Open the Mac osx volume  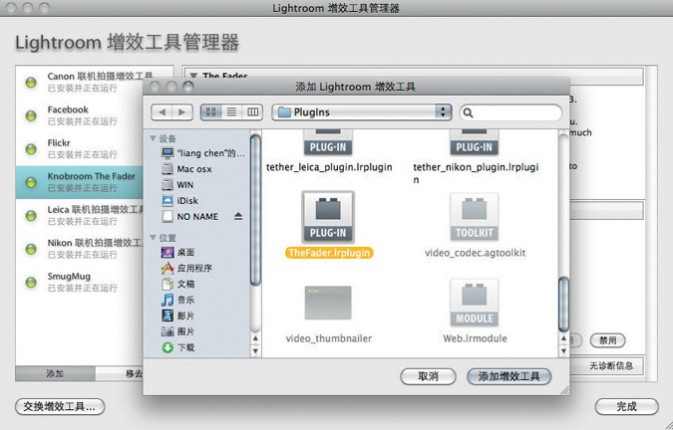[186, 169]
